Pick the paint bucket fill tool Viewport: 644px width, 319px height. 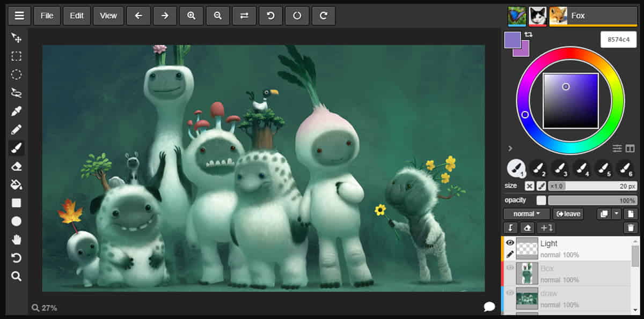pyautogui.click(x=17, y=185)
